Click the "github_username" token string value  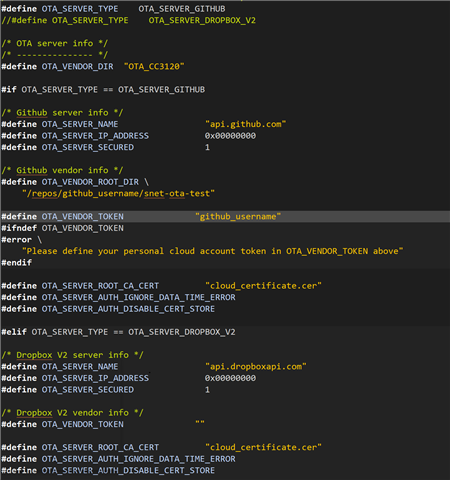(x=238, y=217)
